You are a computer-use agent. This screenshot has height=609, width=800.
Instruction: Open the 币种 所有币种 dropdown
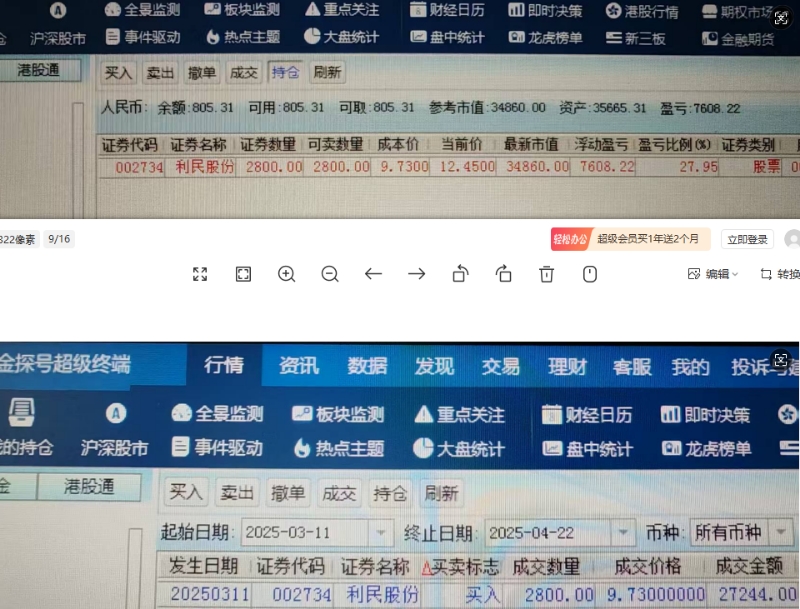(781, 532)
